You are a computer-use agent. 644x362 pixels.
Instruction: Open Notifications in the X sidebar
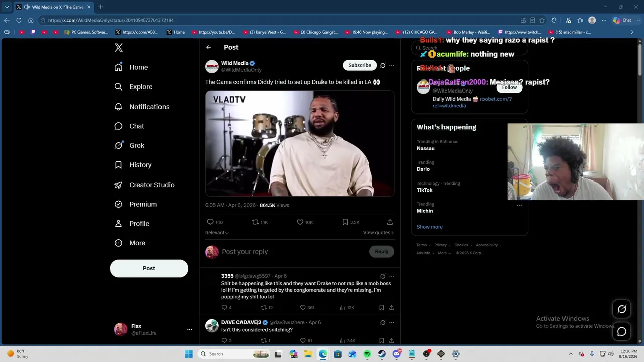point(142,107)
